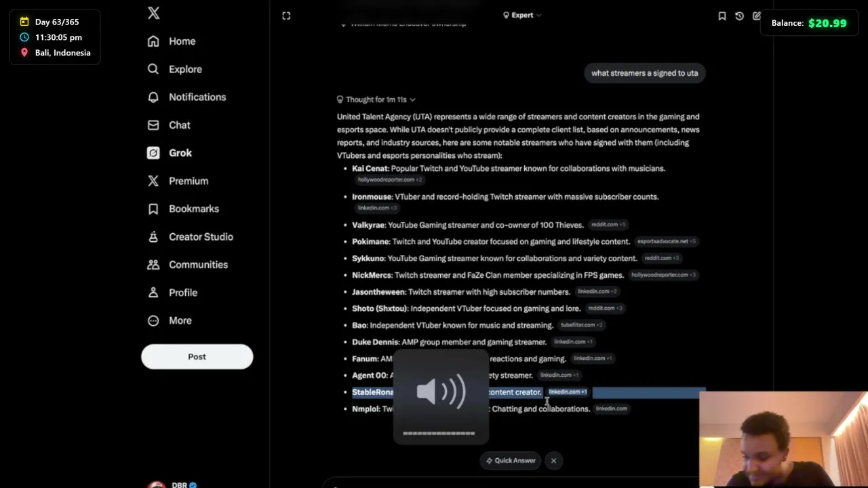Click 'Bali, Indonesia' location overlay
The image size is (868, 488).
62,53
